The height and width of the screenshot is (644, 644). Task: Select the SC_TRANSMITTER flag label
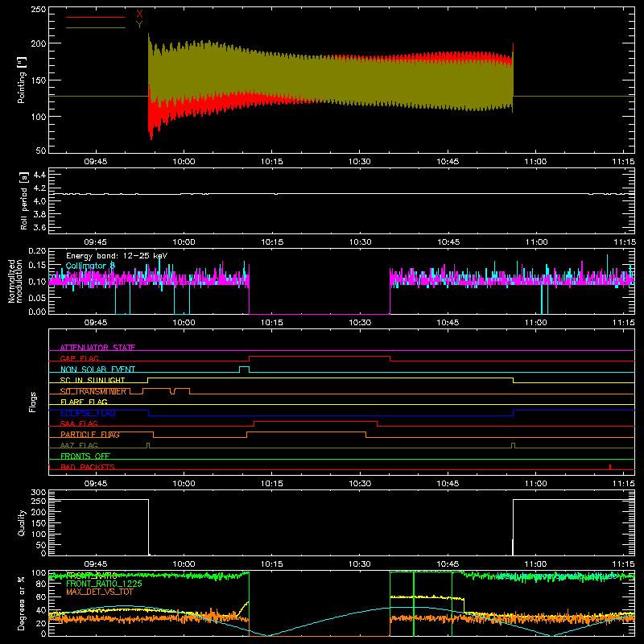coord(93,391)
